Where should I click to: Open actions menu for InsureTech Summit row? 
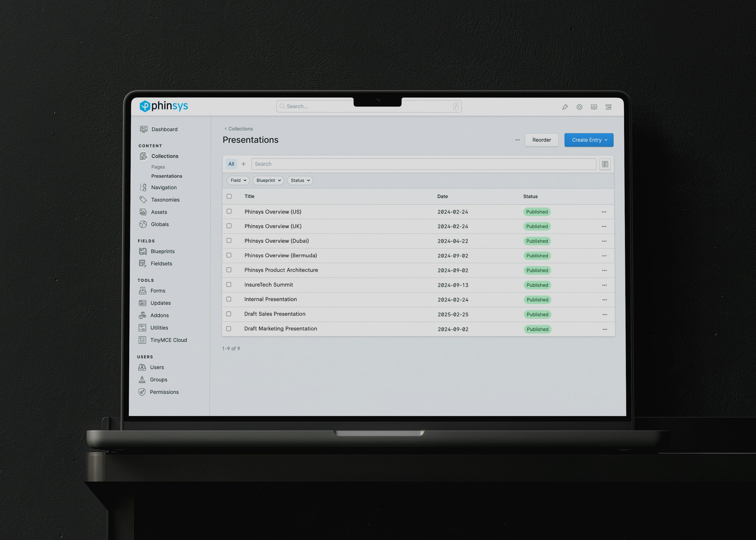604,285
